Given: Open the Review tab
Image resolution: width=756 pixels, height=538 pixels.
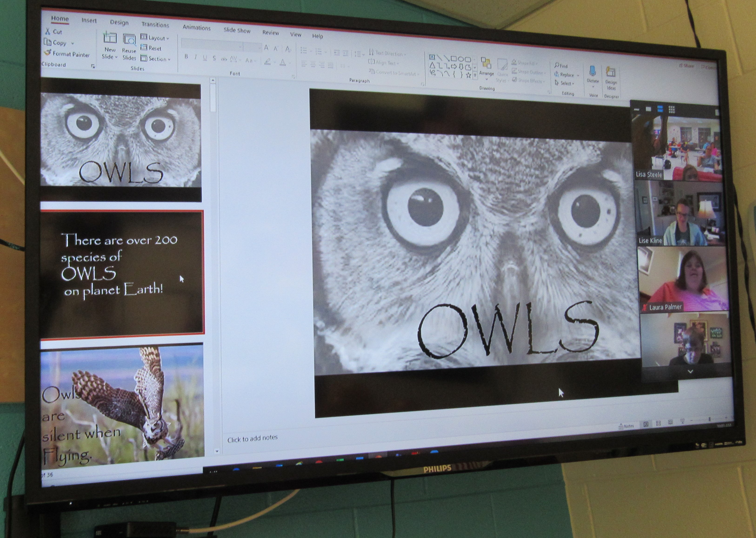Looking at the screenshot, I should [270, 33].
